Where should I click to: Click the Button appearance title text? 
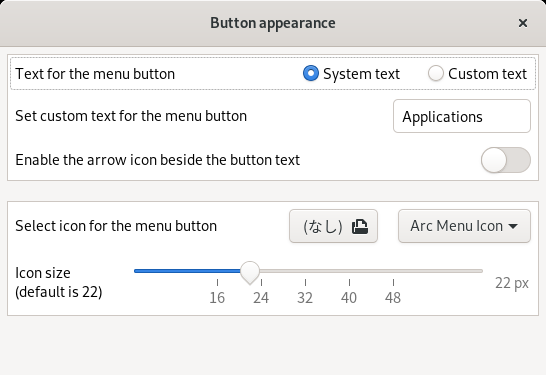[273, 23]
